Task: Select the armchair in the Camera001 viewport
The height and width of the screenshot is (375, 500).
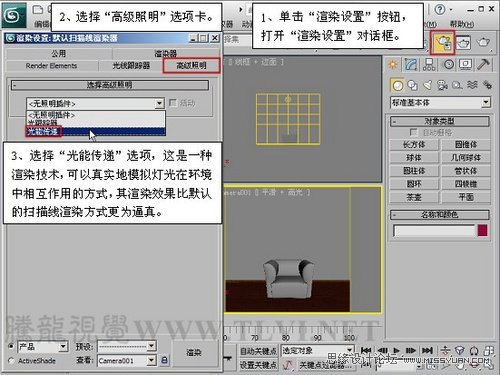Action: 288,279
